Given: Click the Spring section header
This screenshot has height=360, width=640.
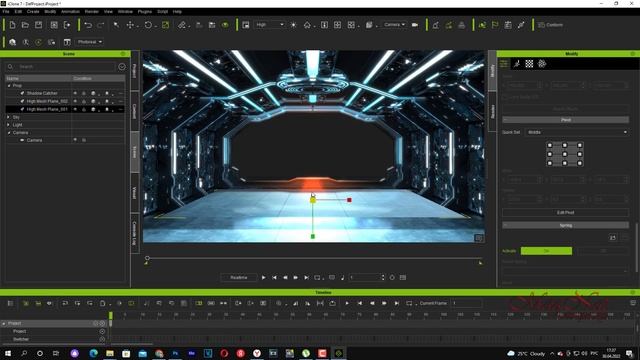Looking at the screenshot, I should click(x=565, y=225).
